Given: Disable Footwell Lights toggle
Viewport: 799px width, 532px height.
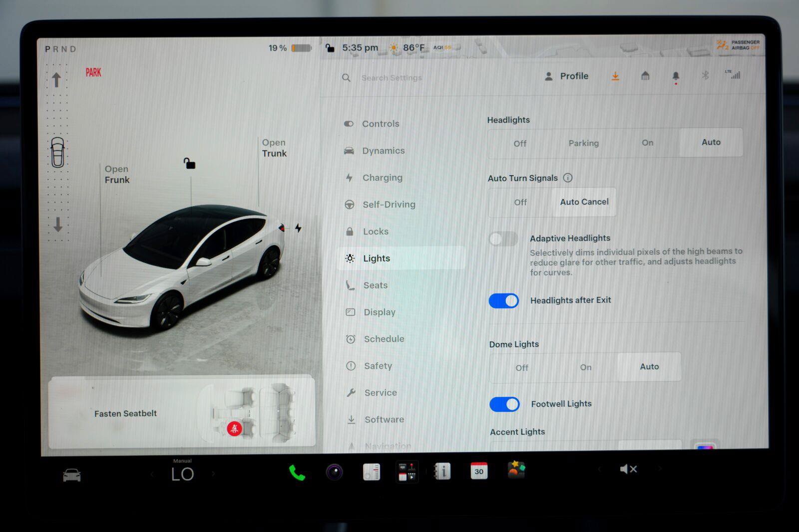Looking at the screenshot, I should 504,404.
